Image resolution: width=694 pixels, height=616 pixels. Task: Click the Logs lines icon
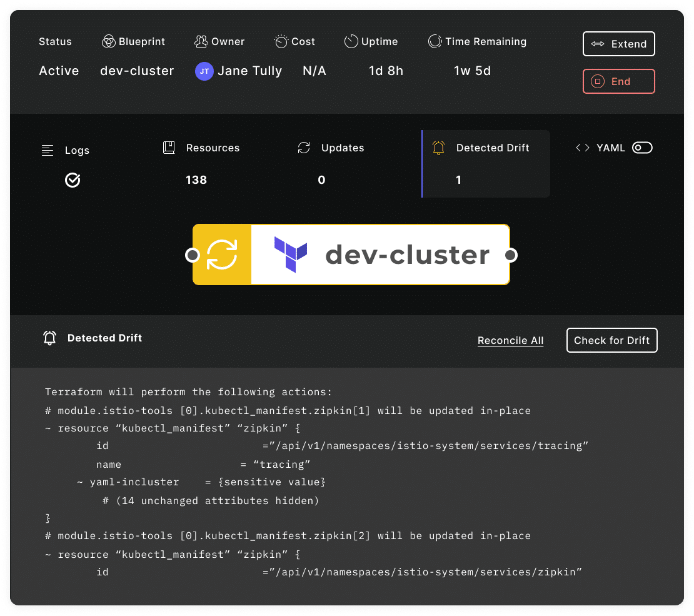tap(48, 151)
